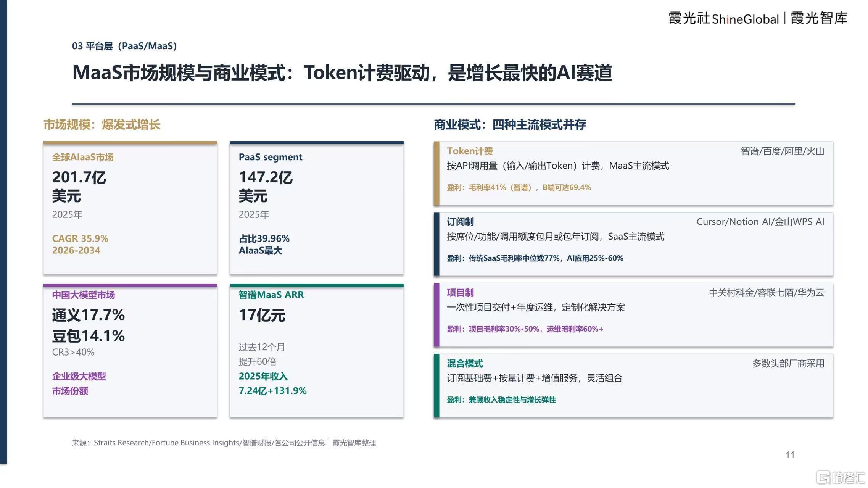Click the 混合模式 model title

[x=465, y=364]
